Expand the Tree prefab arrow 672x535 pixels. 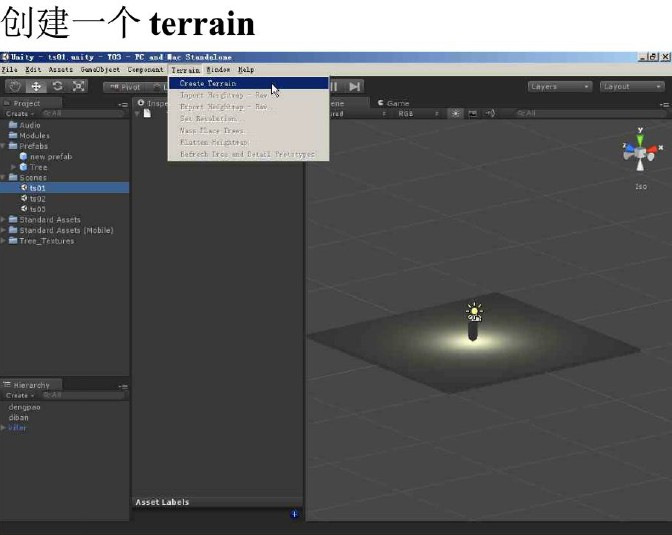pyautogui.click(x=13, y=167)
